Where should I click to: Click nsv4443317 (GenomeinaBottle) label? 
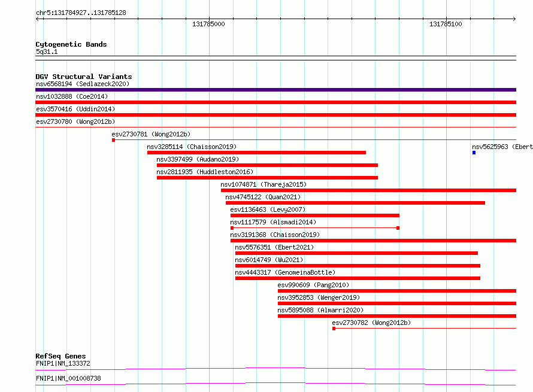click(x=285, y=272)
